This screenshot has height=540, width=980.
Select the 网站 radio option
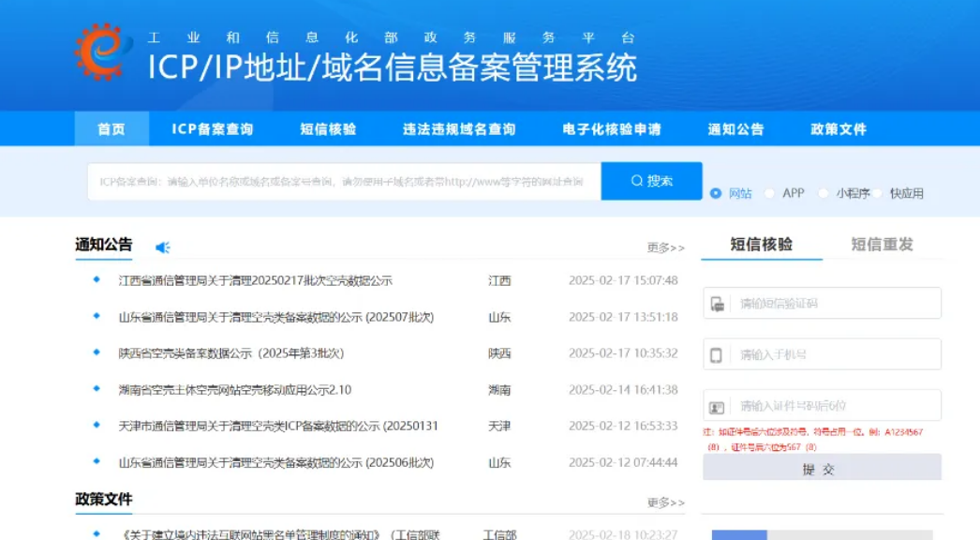716,193
